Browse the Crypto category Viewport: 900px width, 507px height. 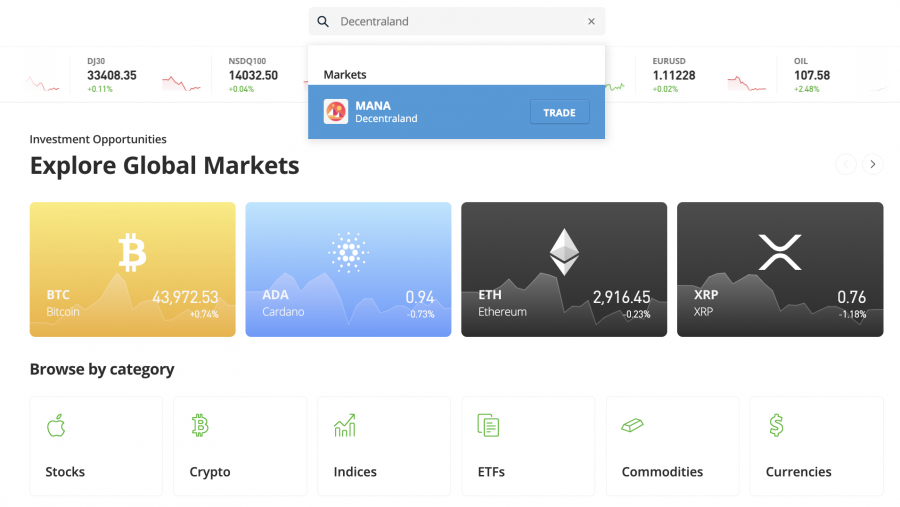tap(240, 446)
